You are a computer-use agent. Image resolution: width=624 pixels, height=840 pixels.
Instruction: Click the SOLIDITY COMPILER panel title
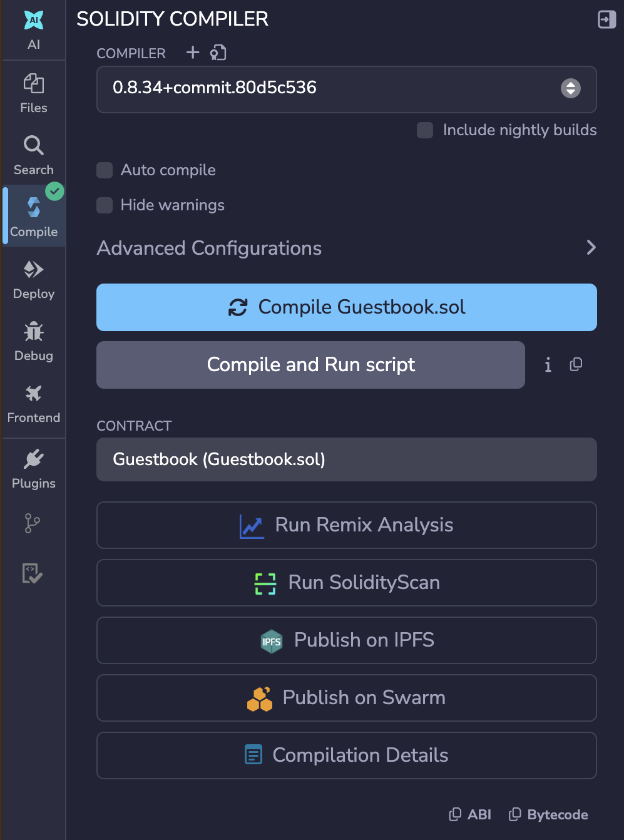click(x=172, y=19)
